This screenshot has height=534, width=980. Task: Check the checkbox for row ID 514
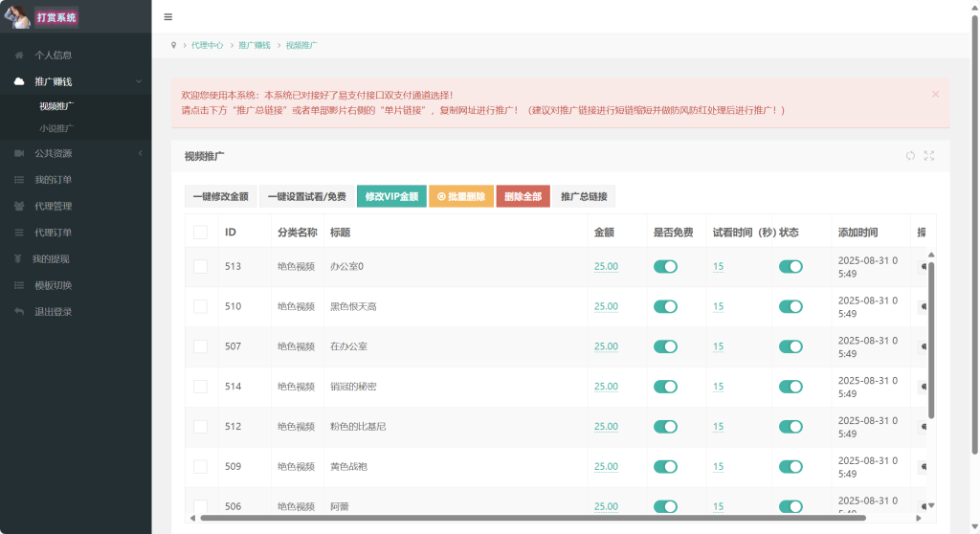coord(201,387)
